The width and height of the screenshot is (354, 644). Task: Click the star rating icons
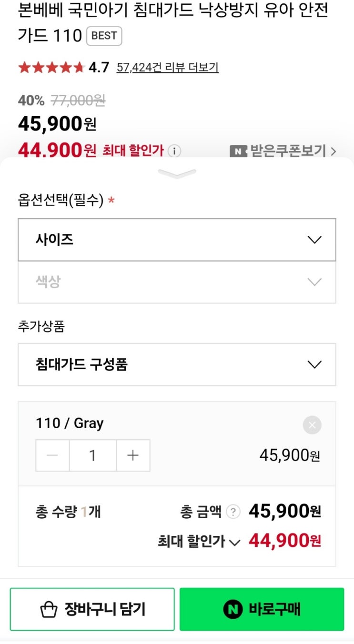click(x=51, y=68)
